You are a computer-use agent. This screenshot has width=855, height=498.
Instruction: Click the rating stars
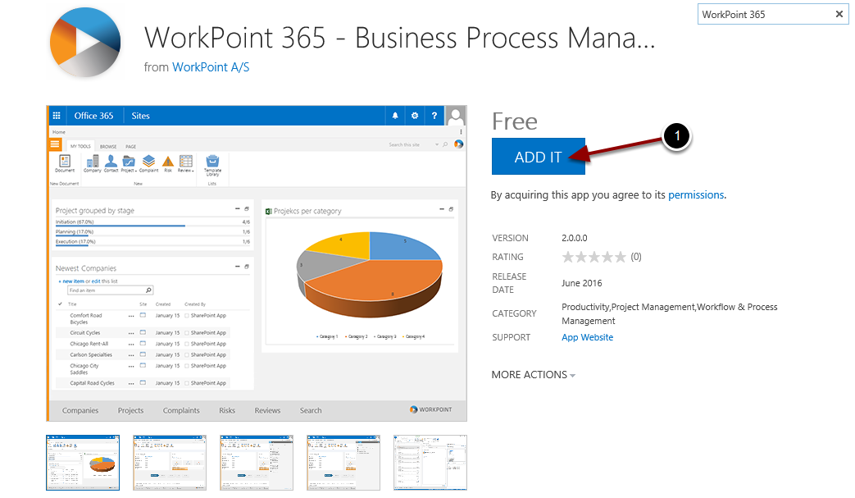[594, 257]
